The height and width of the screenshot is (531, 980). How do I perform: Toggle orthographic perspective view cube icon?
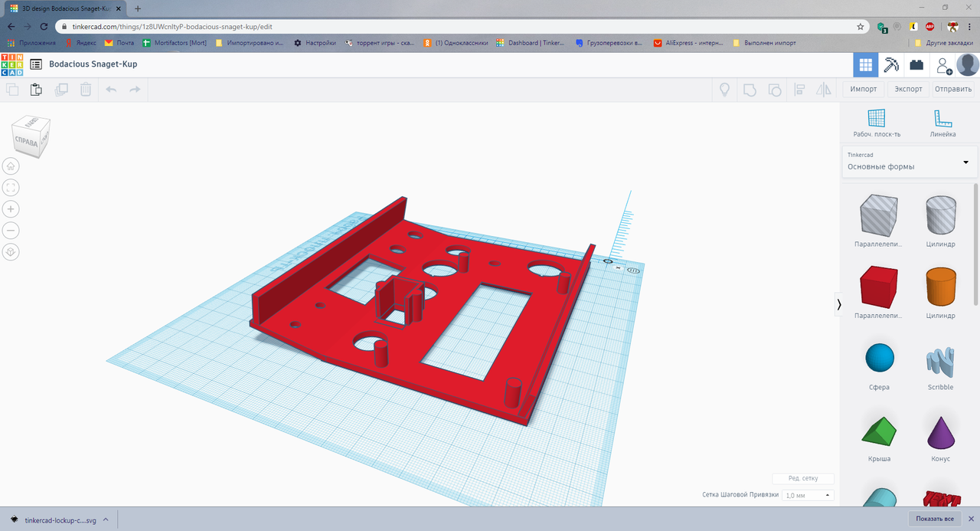tap(11, 251)
